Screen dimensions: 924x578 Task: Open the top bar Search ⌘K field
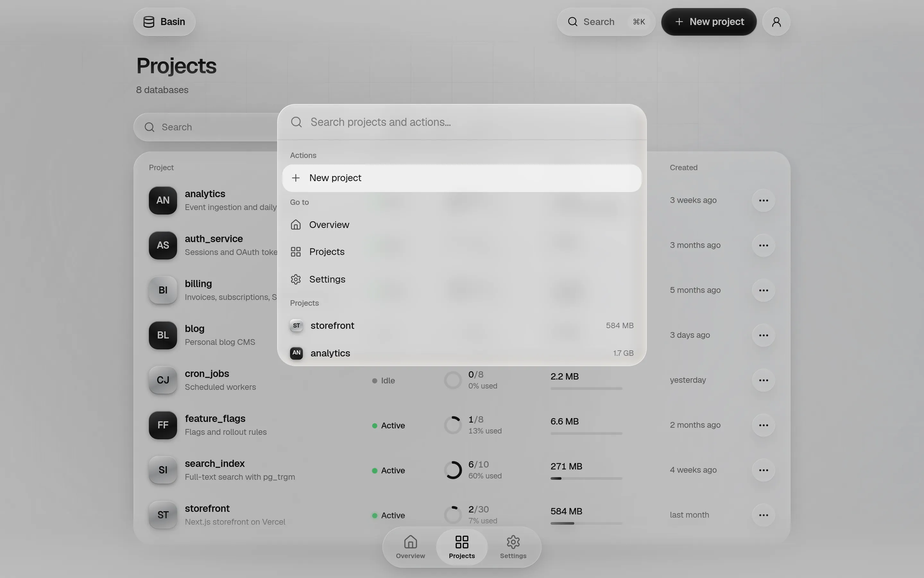606,22
